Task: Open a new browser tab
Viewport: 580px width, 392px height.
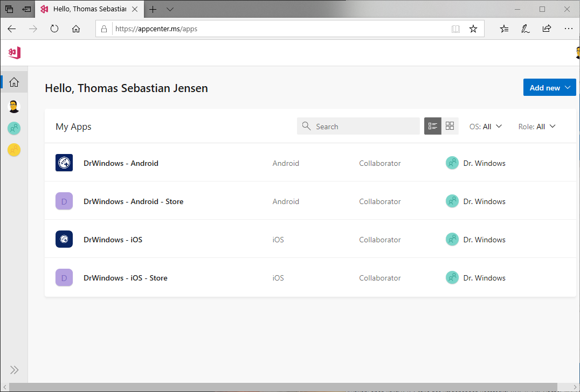Action: tap(153, 9)
